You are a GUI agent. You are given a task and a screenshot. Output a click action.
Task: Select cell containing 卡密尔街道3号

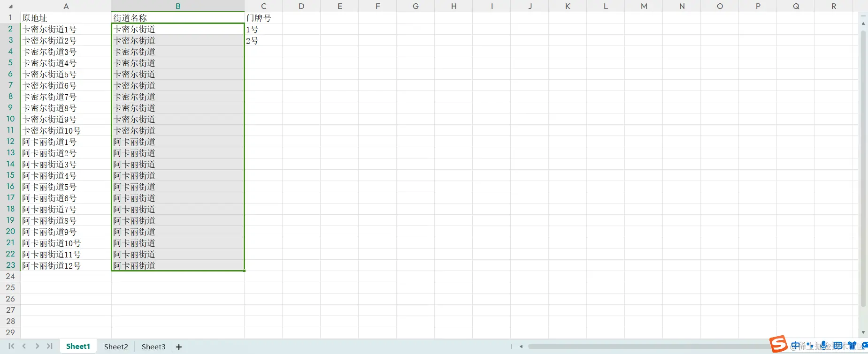66,52
